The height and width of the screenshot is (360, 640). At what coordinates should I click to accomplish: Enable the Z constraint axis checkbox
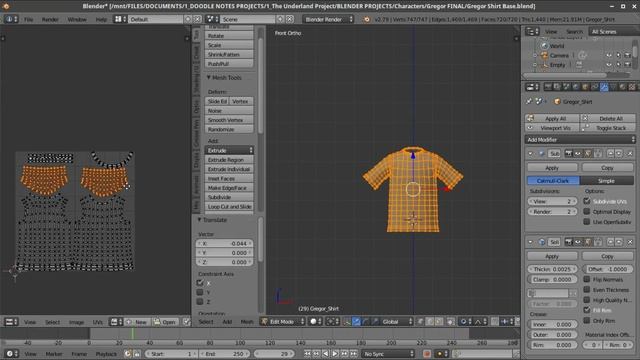point(200,302)
